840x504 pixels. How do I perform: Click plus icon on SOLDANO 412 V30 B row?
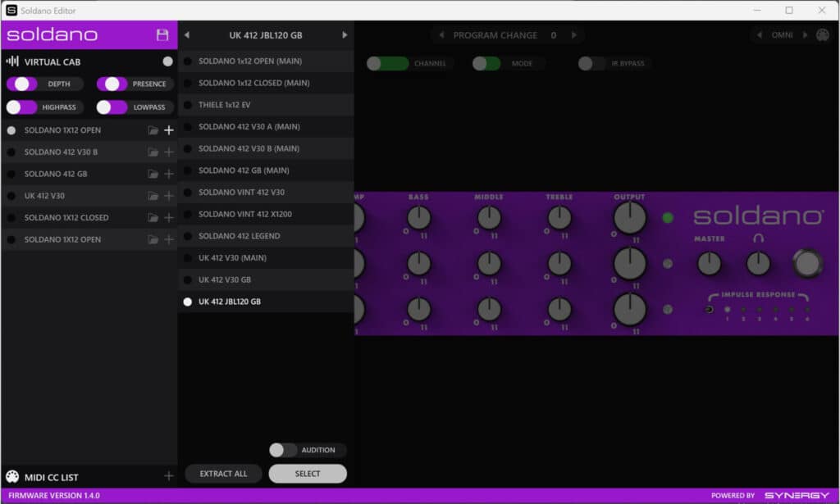click(169, 152)
